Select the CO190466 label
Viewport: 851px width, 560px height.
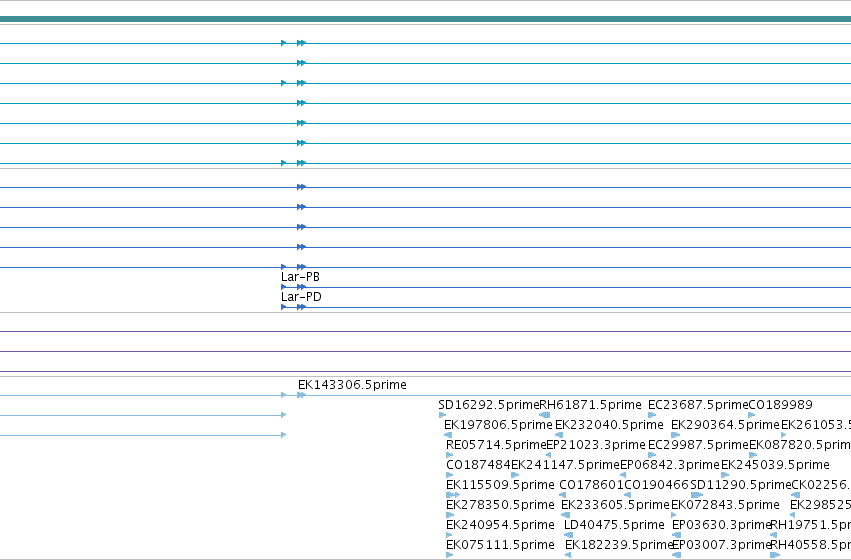pos(657,485)
